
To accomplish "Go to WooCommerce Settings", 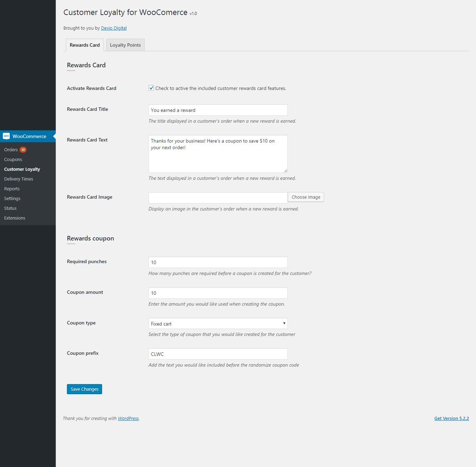I will [12, 198].
